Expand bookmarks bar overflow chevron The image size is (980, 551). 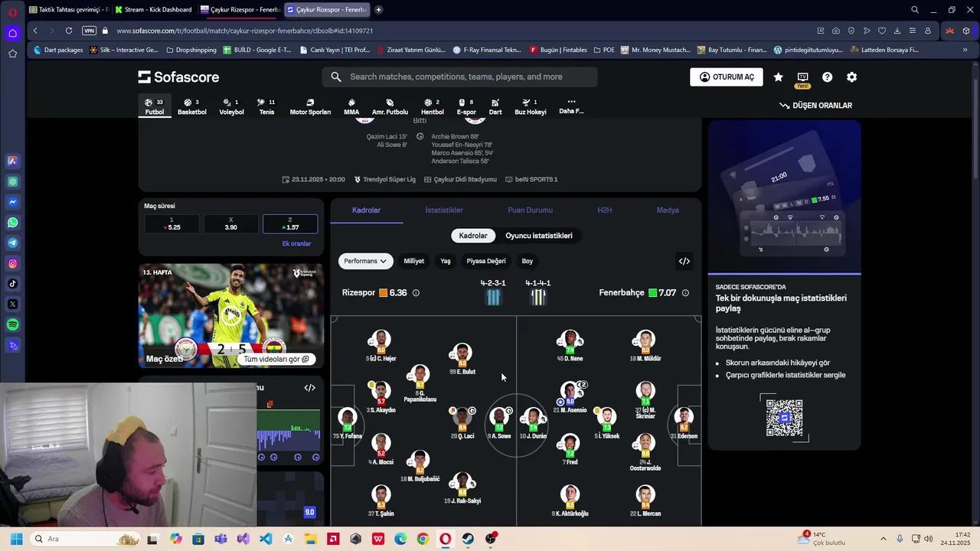click(965, 50)
